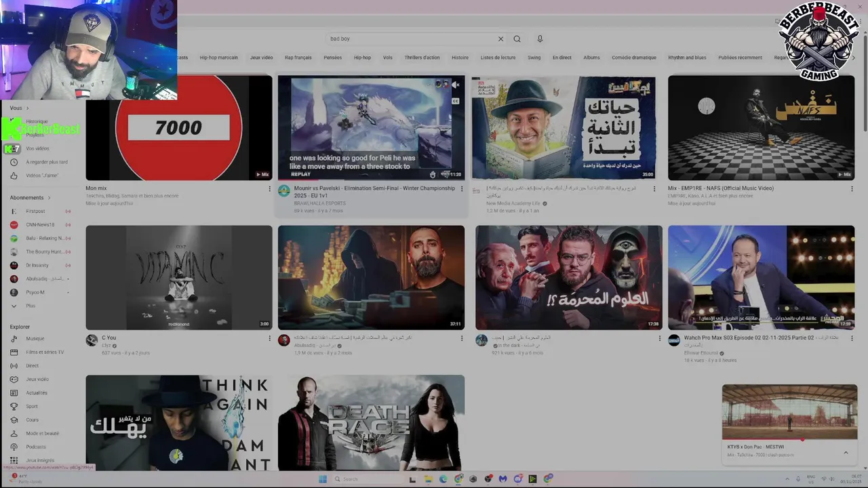Open Historique in the sidebar

[x=37, y=121]
